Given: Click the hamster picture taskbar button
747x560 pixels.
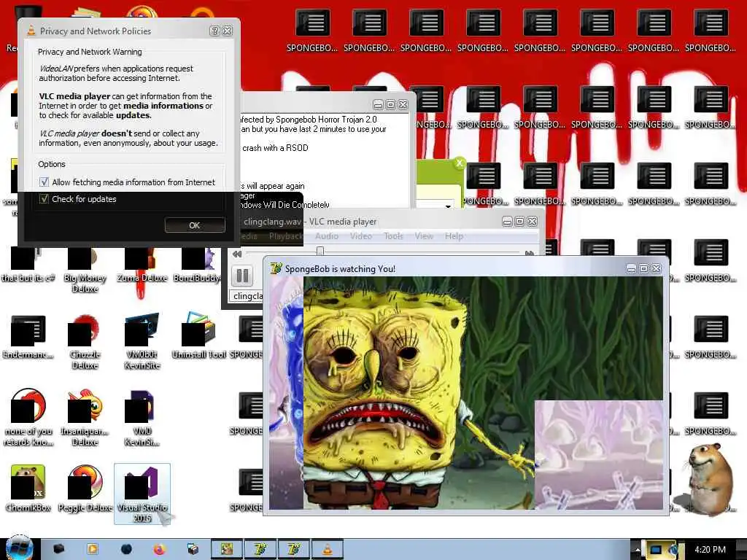Looking at the screenshot, I should [x=227, y=550].
